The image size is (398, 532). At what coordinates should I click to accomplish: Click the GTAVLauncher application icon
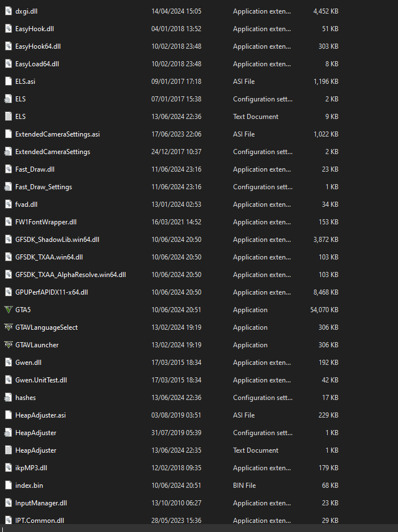[x=8, y=345]
